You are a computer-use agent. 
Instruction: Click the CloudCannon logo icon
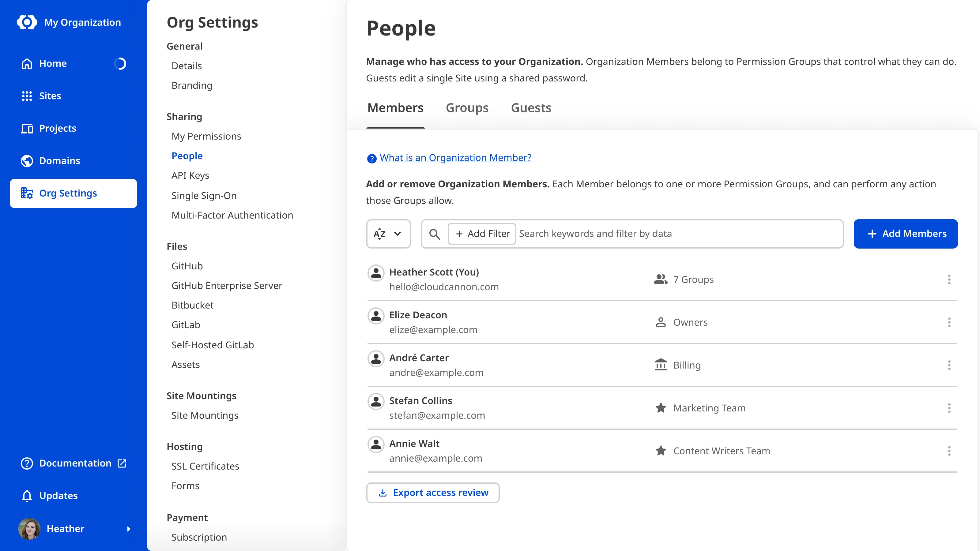pos(27,22)
